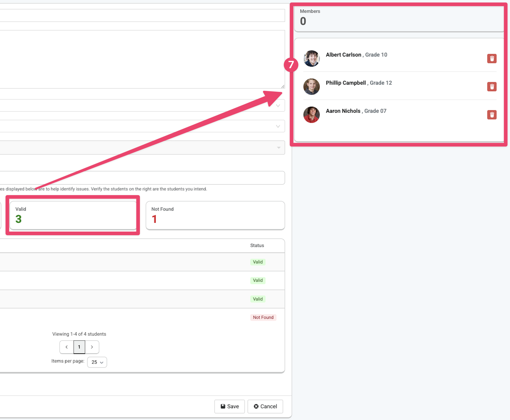The width and height of the screenshot is (510, 420).
Task: Select page 1 in pagination
Action: 79,347
